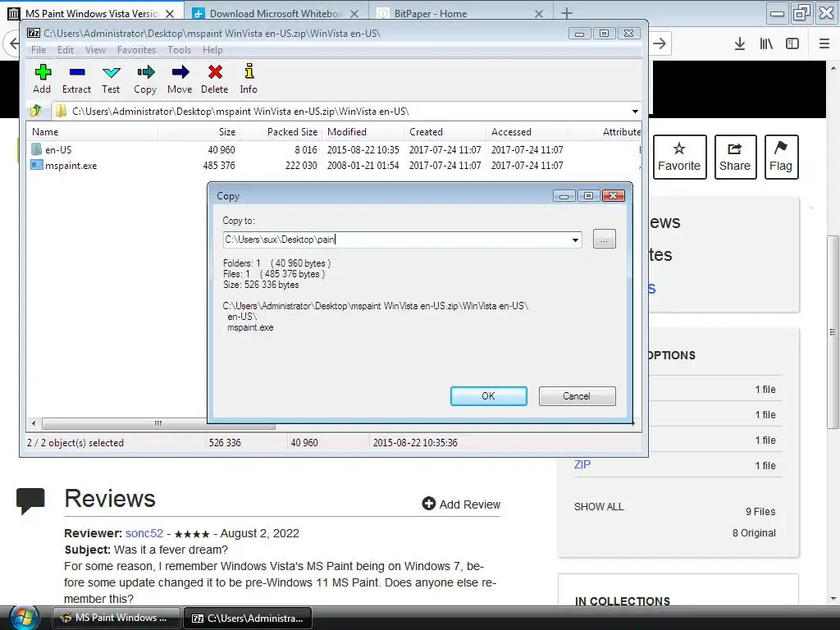The height and width of the screenshot is (630, 840).
Task: Sort file list by Created column
Action: click(445, 132)
